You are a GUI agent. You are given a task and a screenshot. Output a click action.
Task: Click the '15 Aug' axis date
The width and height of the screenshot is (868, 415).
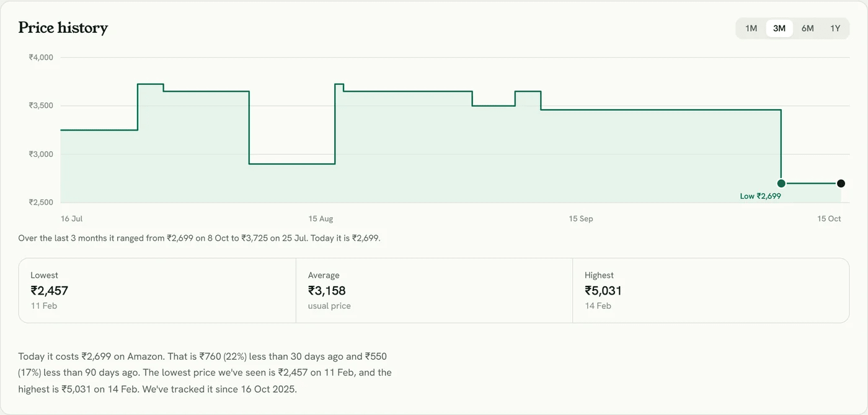[x=321, y=219]
